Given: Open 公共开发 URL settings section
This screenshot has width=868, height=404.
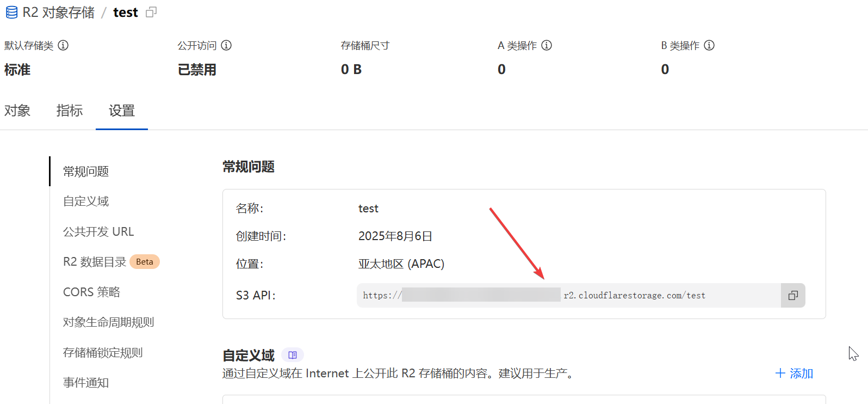Looking at the screenshot, I should click(98, 231).
